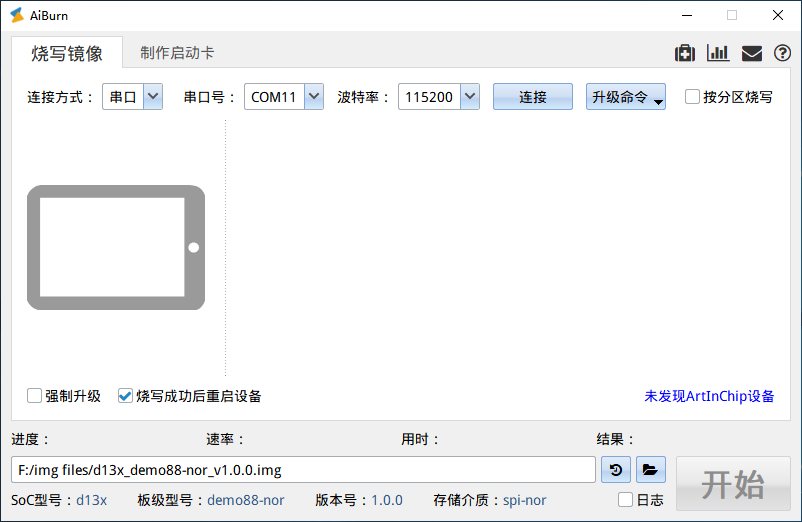Open the 升级命令 dropdown button
Screen dimensions: 802x522
[626, 97]
